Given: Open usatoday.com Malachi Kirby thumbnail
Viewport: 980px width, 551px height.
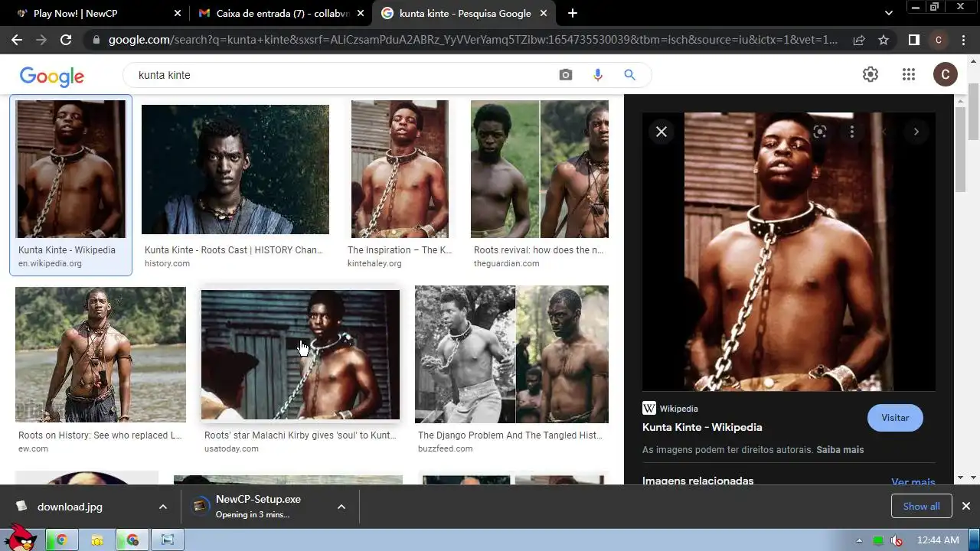Looking at the screenshot, I should pyautogui.click(x=300, y=354).
